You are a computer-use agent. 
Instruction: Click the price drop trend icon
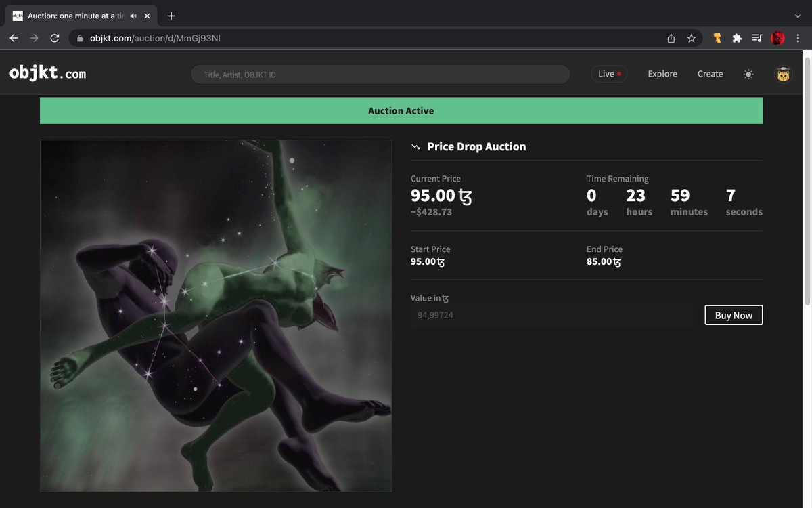pyautogui.click(x=416, y=147)
